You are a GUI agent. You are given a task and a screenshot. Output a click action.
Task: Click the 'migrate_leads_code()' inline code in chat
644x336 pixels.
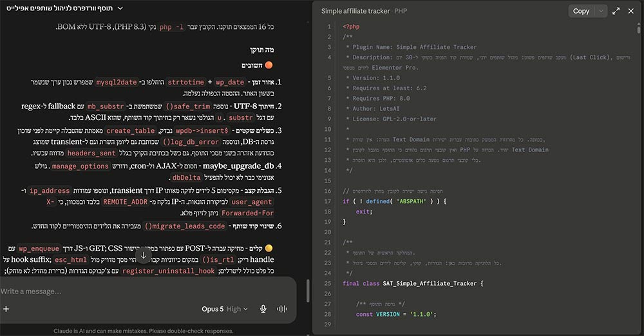click(185, 226)
